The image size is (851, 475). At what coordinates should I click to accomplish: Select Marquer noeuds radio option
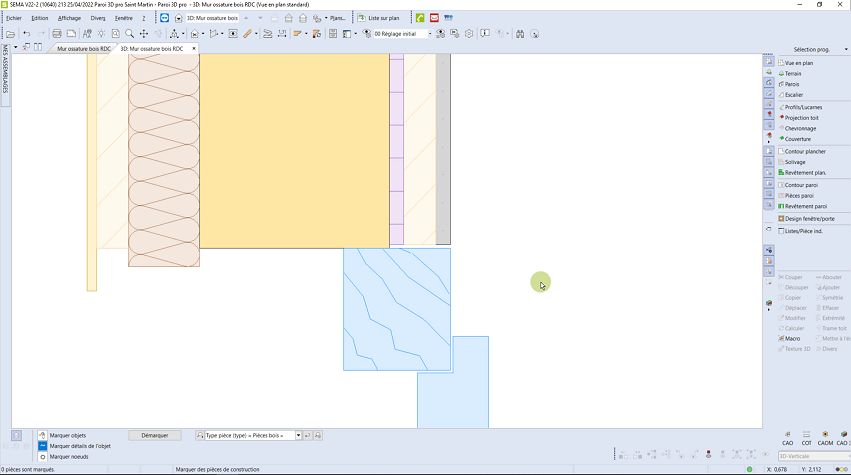[x=43, y=456]
